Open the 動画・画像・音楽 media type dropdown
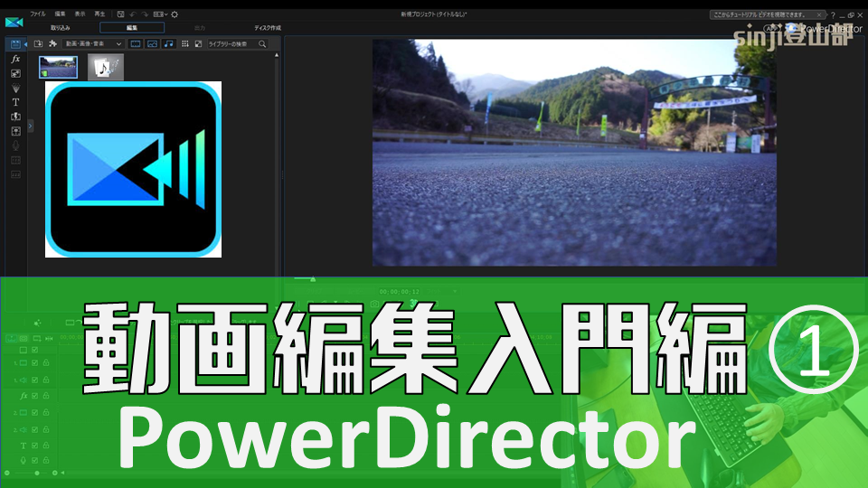 click(x=93, y=43)
